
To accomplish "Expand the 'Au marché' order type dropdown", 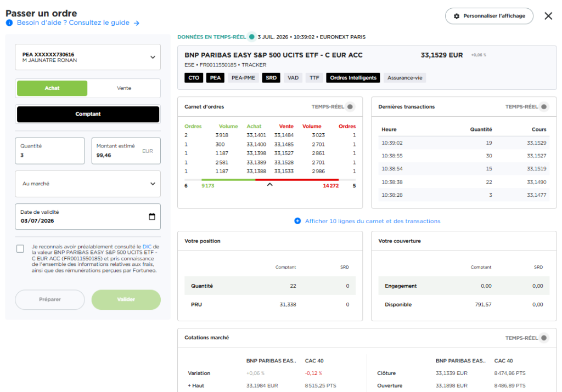I will click(x=88, y=184).
